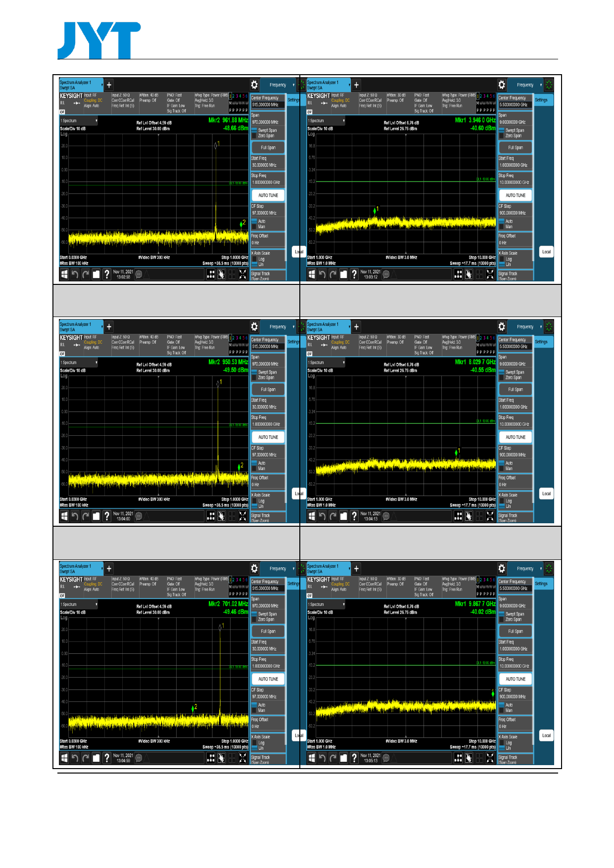Screen dimensions: 614x868
Task: Add a new screen in 13:02:58 capture
Action: (109, 85)
